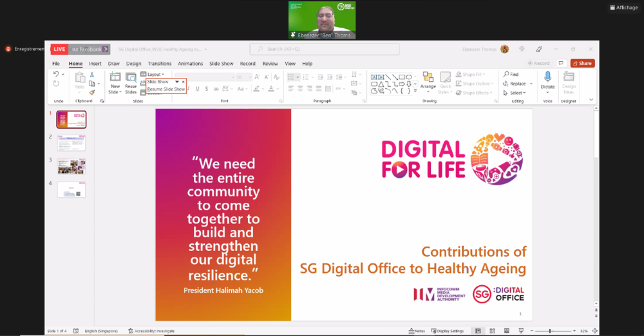Viewport: 644px width, 336px height.
Task: Toggle underline formatting
Action: pos(198,89)
